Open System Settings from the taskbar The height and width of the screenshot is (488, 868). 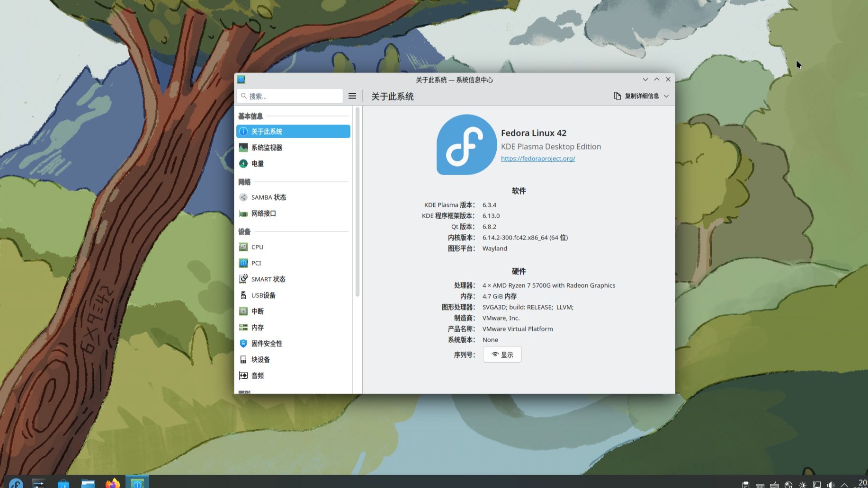[x=39, y=483]
